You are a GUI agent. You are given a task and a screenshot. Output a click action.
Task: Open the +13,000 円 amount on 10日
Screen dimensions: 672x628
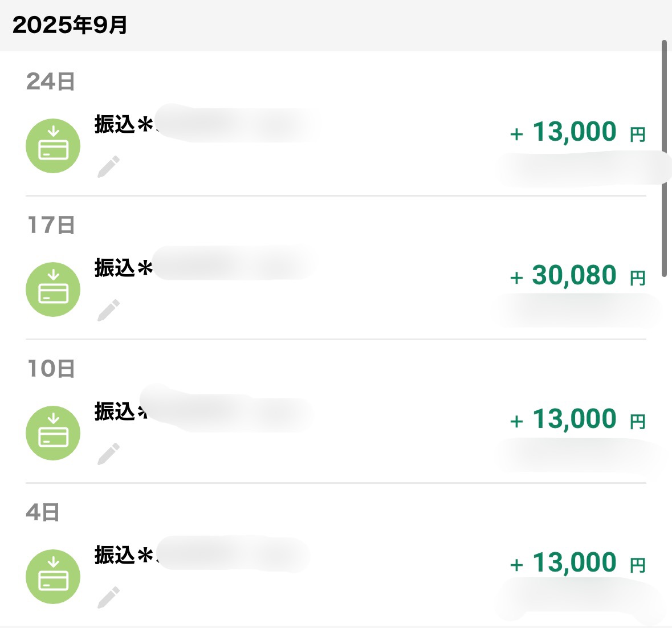pyautogui.click(x=577, y=419)
